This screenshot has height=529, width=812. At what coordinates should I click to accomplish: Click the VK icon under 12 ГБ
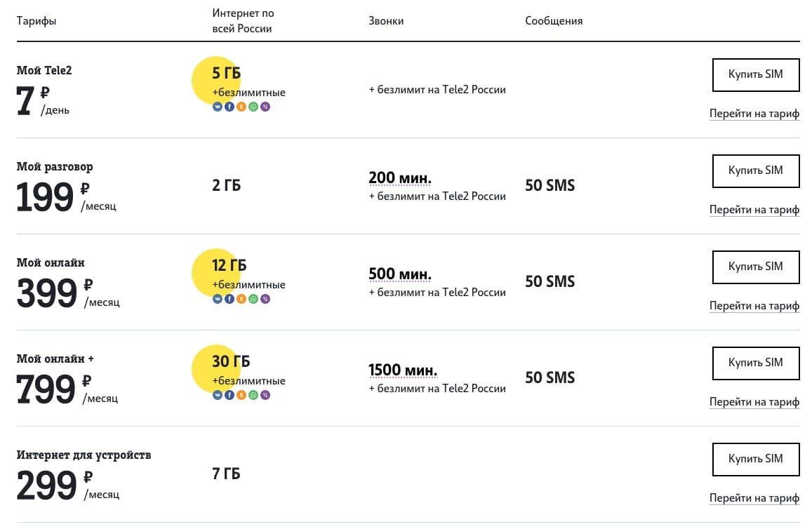218,299
